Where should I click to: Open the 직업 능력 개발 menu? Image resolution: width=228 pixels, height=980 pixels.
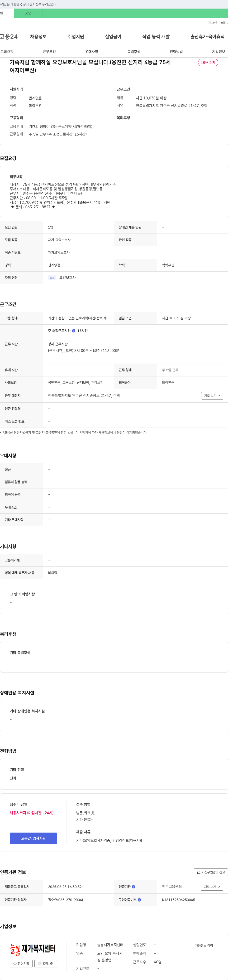(156, 37)
